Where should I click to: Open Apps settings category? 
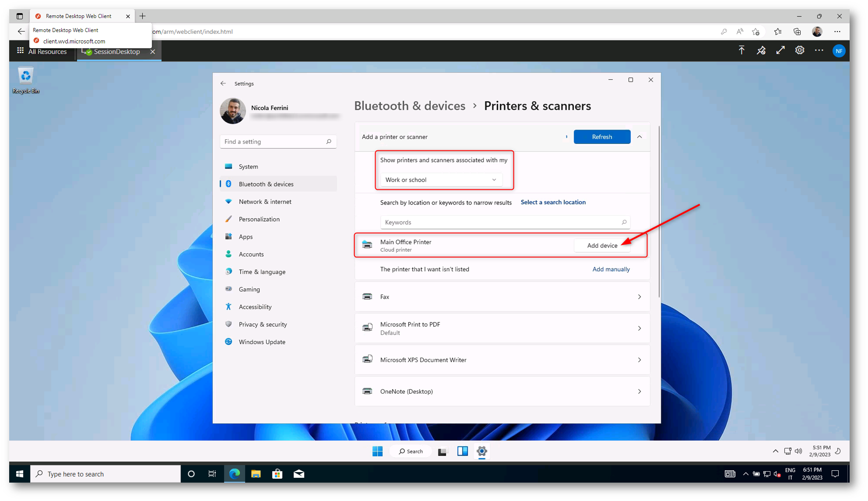(278, 236)
